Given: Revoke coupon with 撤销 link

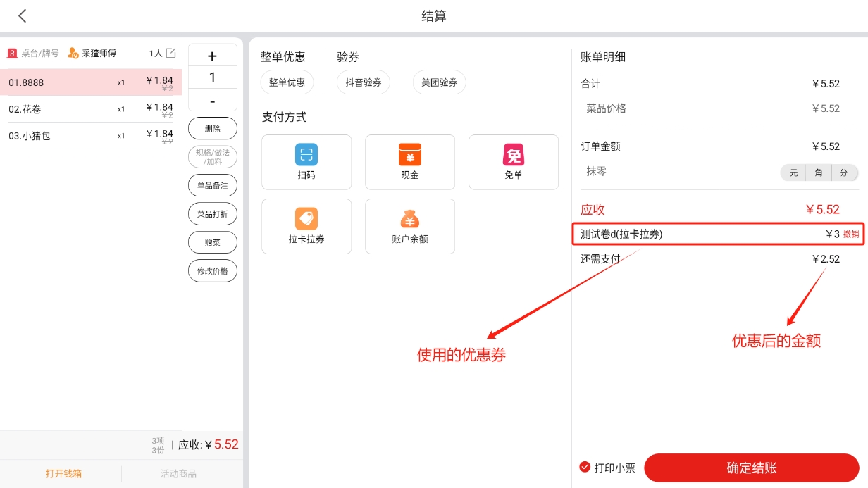Looking at the screenshot, I should [x=851, y=234].
